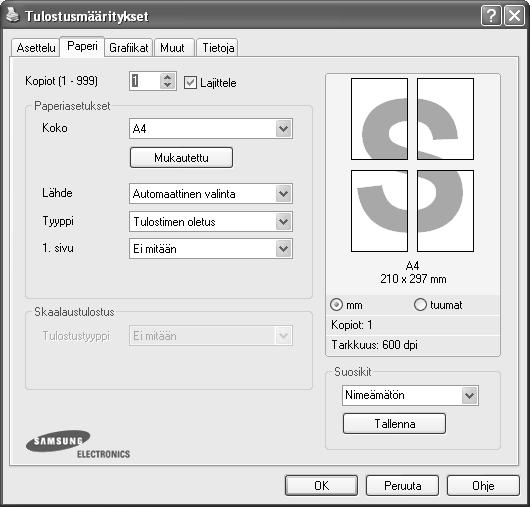Click the Tallenna button

pyautogui.click(x=394, y=424)
